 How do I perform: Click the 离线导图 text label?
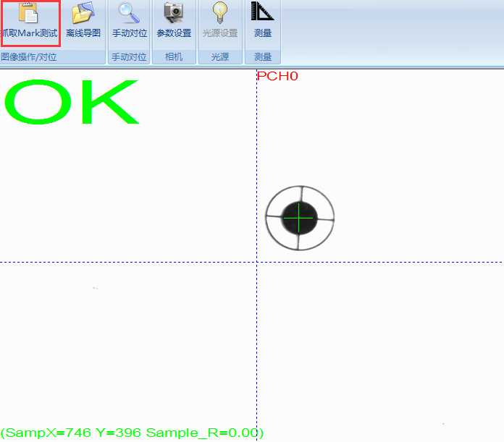pos(83,33)
